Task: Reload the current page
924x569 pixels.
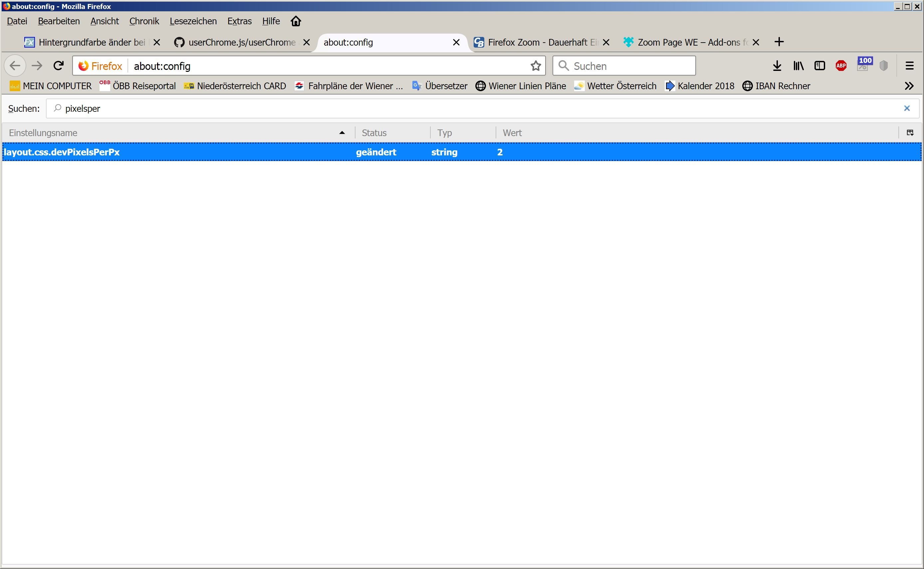Action: [58, 66]
